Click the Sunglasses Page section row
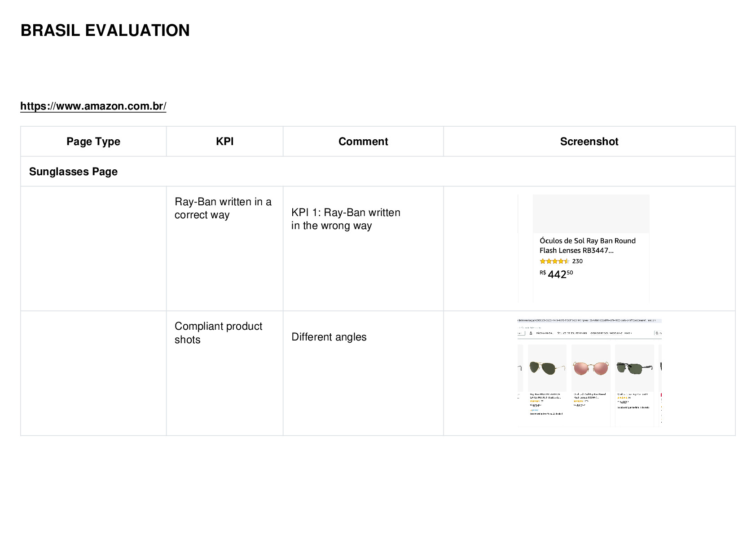Image resolution: width=756 pixels, height=535 pixels. (x=378, y=172)
